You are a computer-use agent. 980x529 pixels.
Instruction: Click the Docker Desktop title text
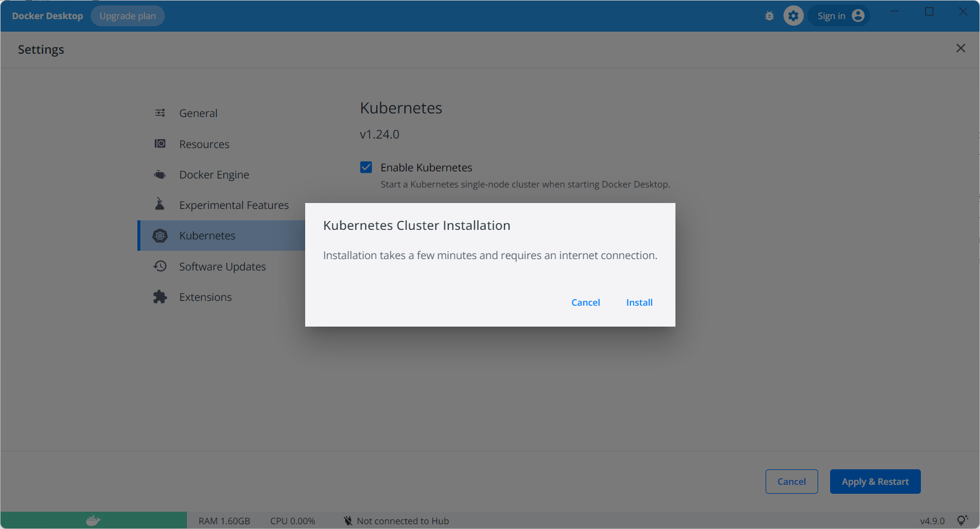point(47,16)
